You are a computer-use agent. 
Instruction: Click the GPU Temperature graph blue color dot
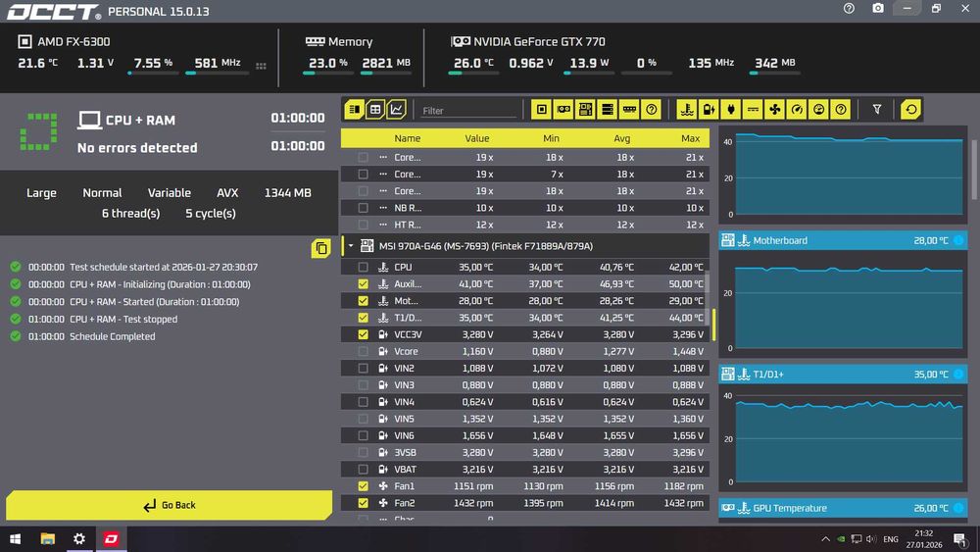(x=958, y=508)
